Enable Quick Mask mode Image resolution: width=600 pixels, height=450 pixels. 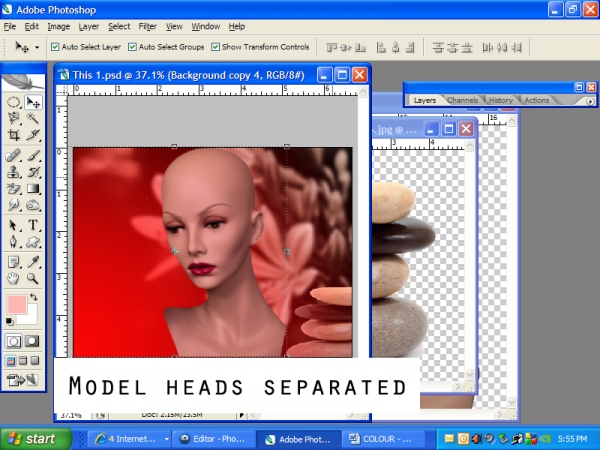click(32, 341)
